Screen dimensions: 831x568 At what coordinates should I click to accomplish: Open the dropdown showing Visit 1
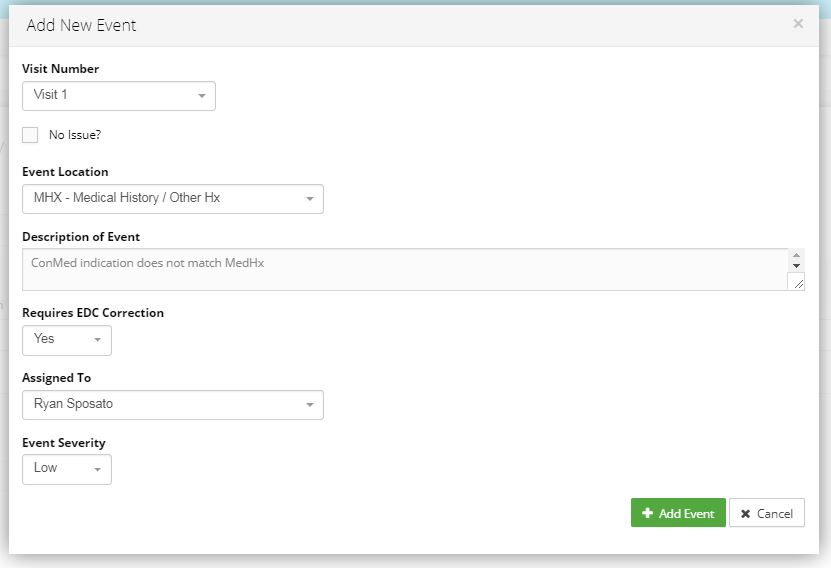pos(118,96)
